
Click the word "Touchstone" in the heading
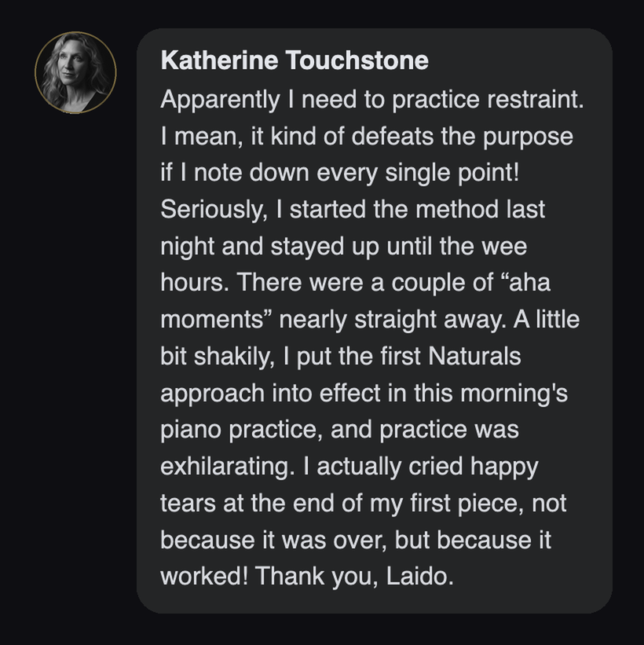point(357,60)
